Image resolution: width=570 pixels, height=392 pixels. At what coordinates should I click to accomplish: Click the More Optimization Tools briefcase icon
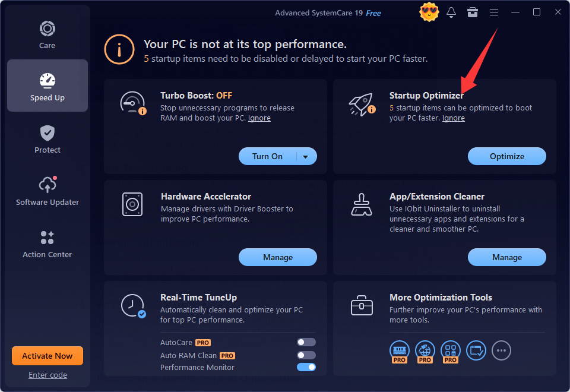pyautogui.click(x=362, y=305)
